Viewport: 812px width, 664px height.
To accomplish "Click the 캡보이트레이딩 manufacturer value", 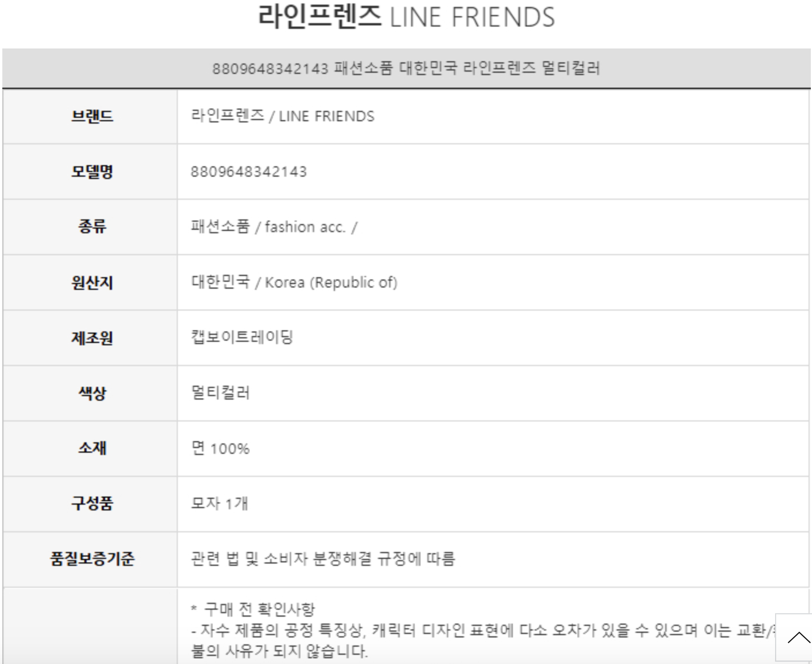I will point(242,337).
